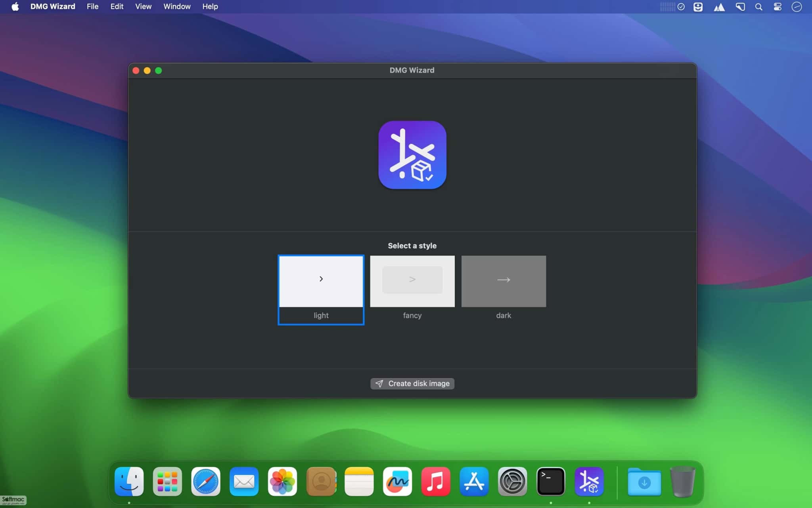This screenshot has height=508, width=812.
Task: Click the folded corner tag menu bar icon
Action: point(740,7)
